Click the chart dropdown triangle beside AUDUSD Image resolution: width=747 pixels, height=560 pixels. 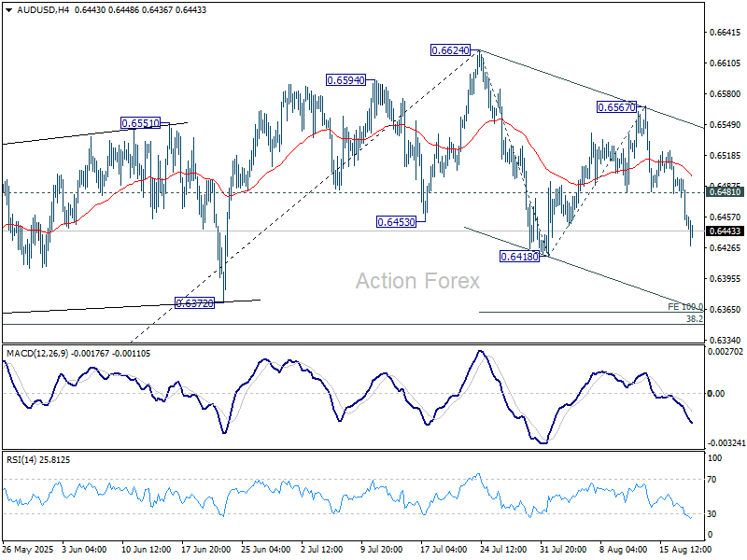(x=9, y=10)
